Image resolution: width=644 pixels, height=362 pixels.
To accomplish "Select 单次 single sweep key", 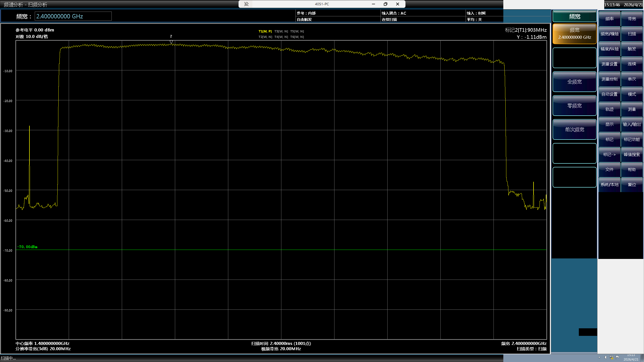I will point(632,79).
